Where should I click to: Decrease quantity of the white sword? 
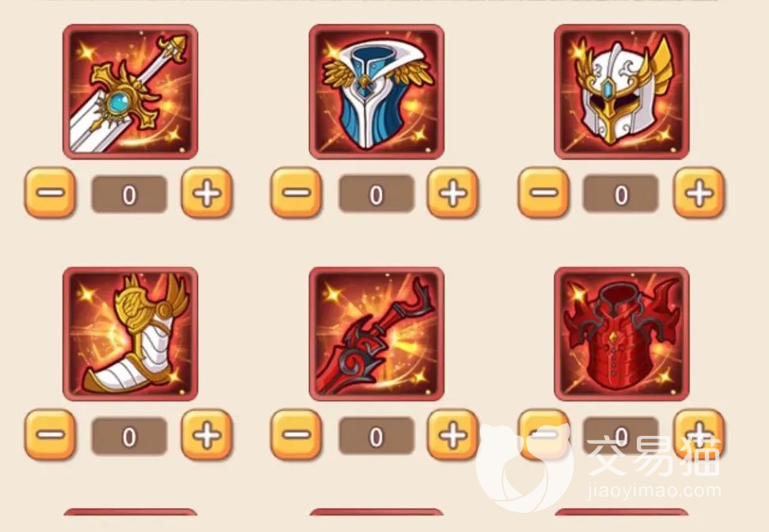coord(50,193)
